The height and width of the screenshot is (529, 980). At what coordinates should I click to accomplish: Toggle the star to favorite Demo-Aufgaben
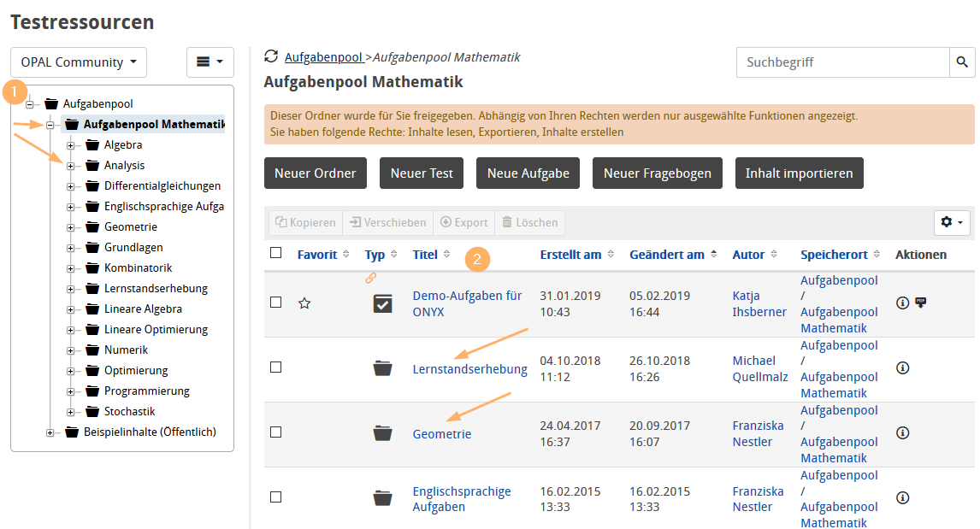tap(306, 303)
